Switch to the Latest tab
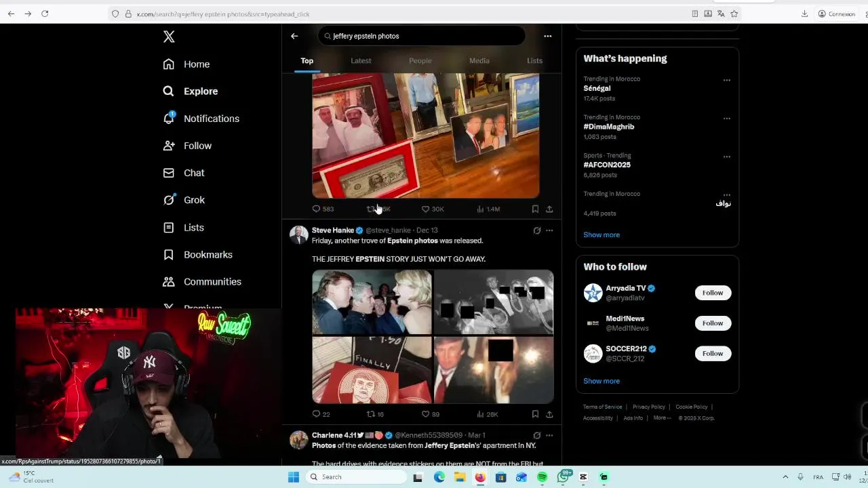The image size is (868, 488). tap(361, 61)
